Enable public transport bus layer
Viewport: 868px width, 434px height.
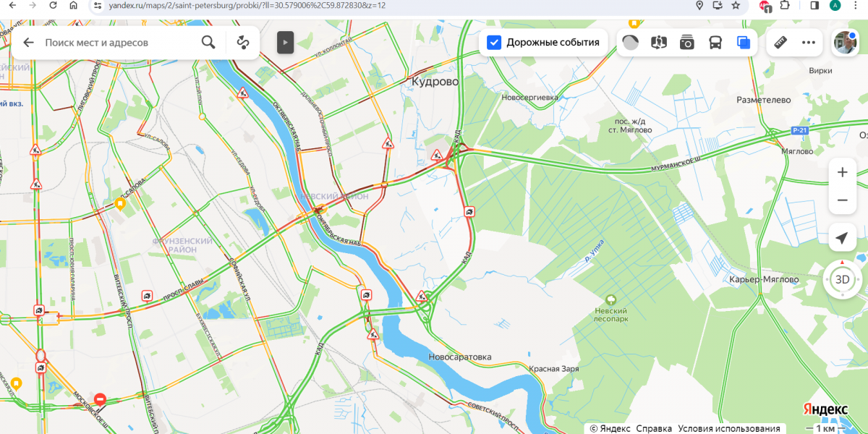pos(715,42)
